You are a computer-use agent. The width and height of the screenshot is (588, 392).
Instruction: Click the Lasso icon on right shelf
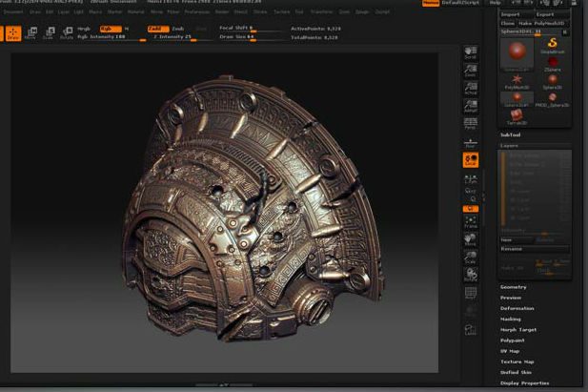471,330
